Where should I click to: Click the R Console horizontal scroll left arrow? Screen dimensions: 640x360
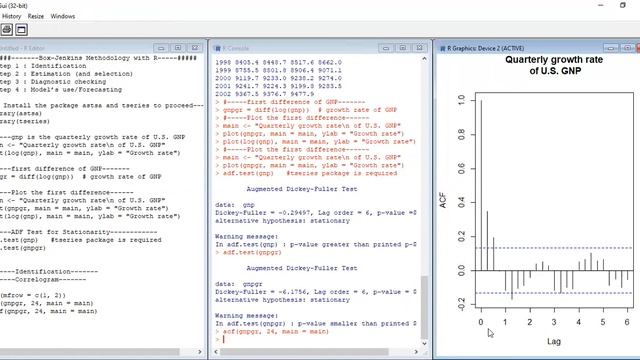pyautogui.click(x=216, y=351)
